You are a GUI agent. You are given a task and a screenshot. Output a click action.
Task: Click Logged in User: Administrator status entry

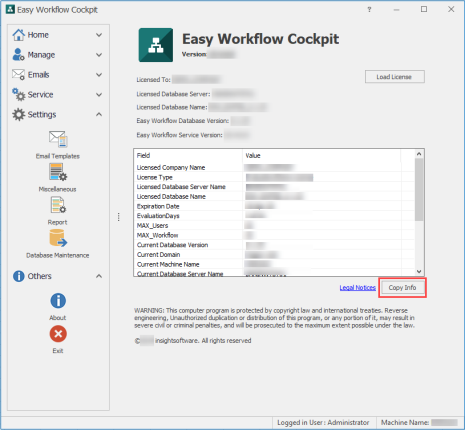coord(323,422)
